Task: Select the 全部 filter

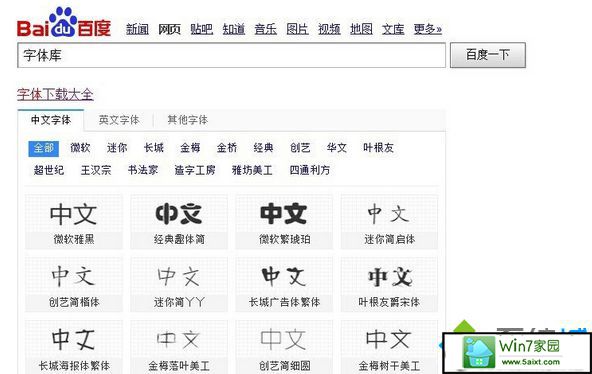Action: (44, 148)
